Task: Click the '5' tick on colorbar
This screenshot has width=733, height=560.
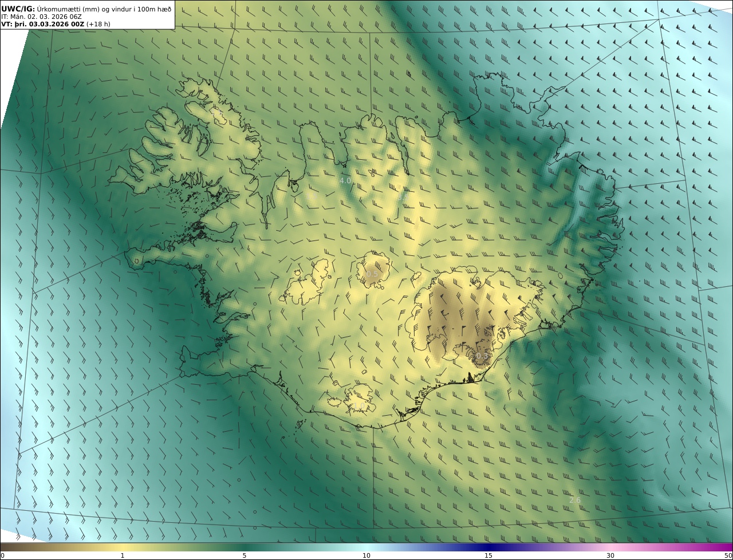Action: coord(245,555)
